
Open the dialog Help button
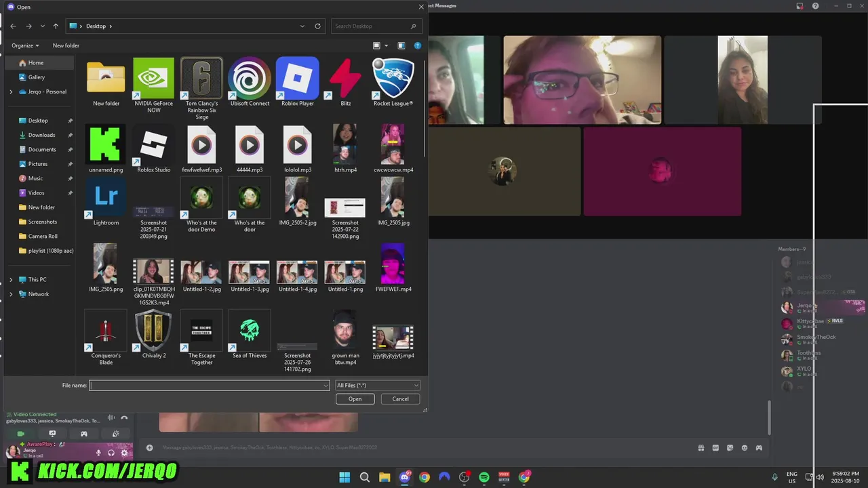tap(418, 45)
